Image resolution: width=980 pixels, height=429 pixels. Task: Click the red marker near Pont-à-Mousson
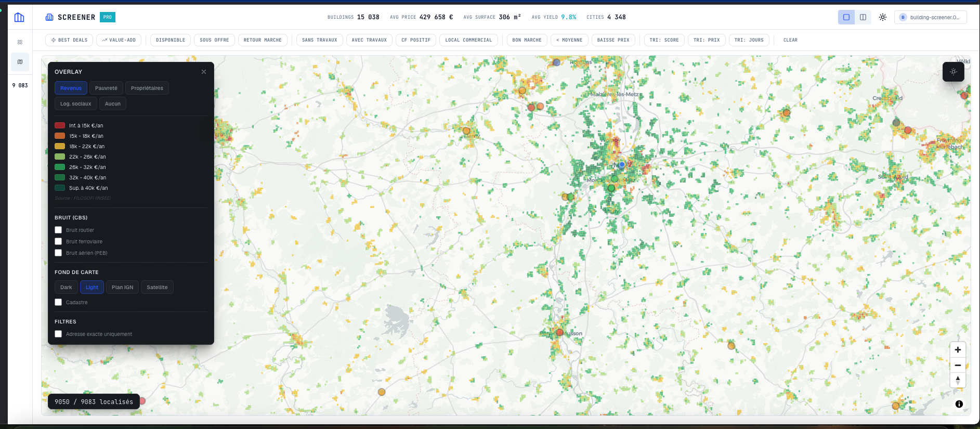[560, 332]
